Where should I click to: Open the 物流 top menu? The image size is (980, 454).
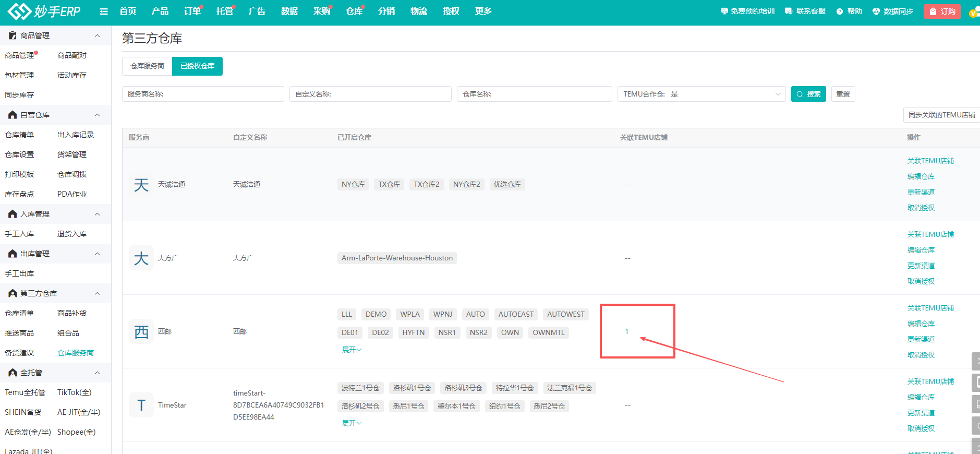(x=418, y=11)
